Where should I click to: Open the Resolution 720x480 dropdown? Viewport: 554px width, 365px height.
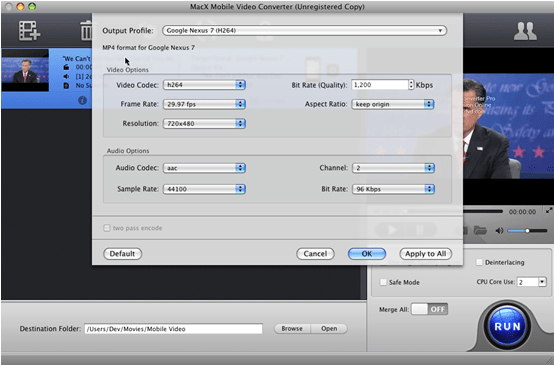point(204,124)
